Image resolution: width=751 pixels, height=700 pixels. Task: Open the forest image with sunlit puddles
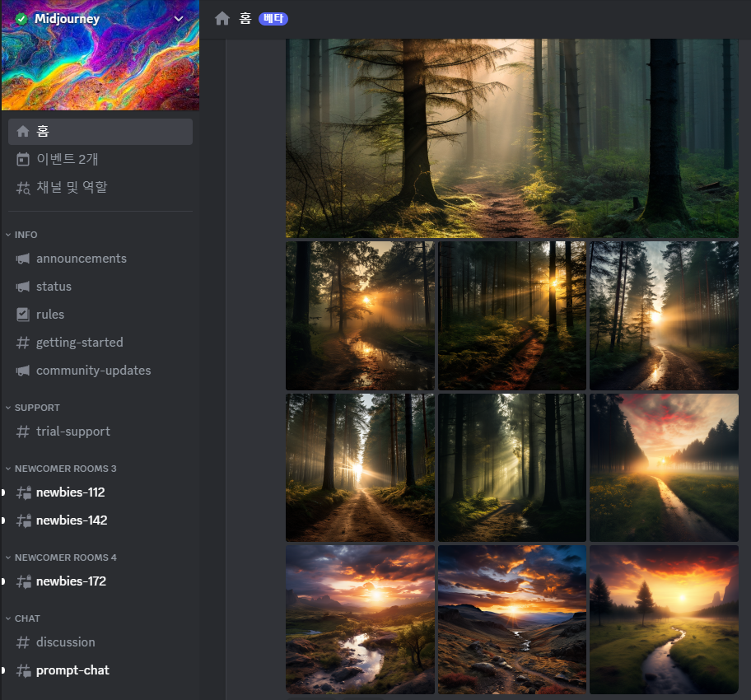pos(360,315)
